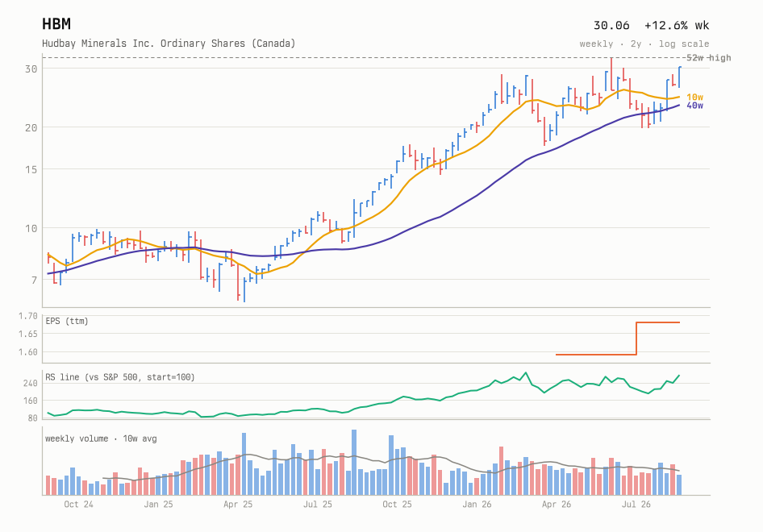This screenshot has height=532, width=763.
Task: Click the Jul 26 date label
Action: pos(636,505)
